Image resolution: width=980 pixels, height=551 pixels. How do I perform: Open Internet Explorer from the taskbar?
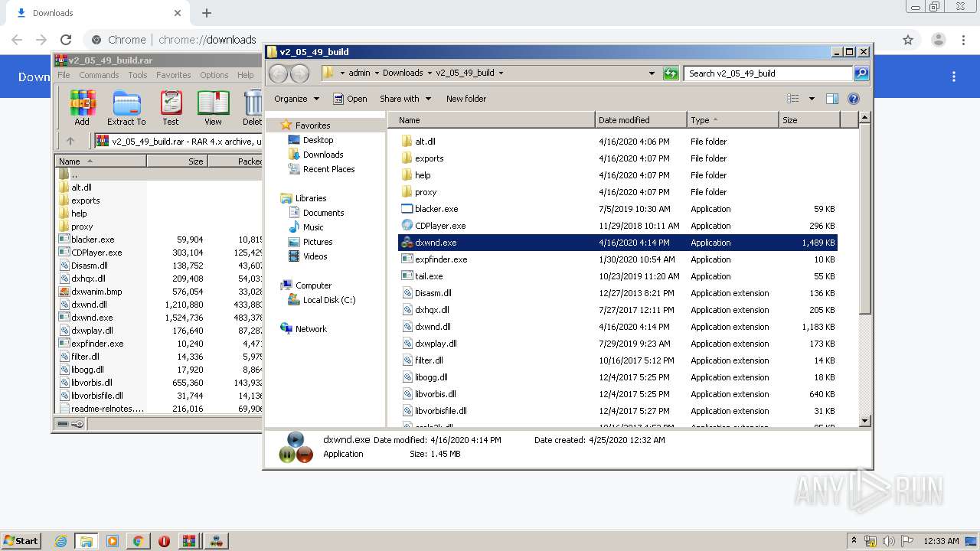point(60,541)
